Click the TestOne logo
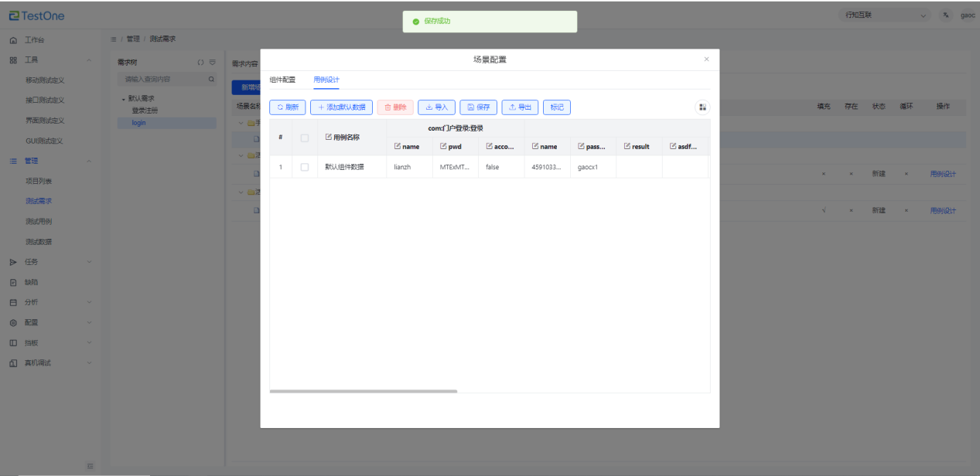 pyautogui.click(x=36, y=15)
